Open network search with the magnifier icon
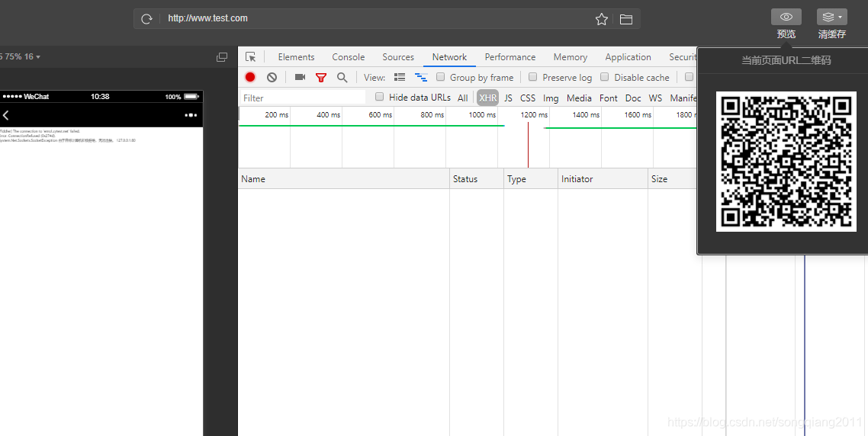 click(342, 78)
